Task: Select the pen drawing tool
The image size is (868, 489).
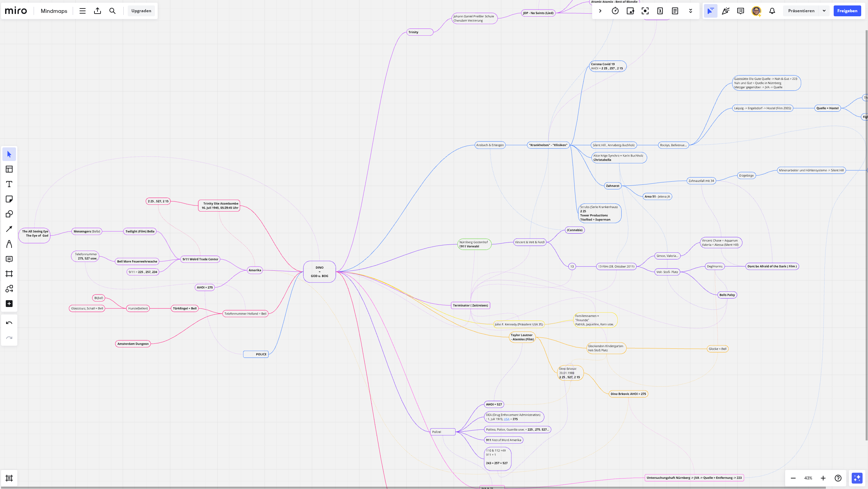Action: pos(9,244)
